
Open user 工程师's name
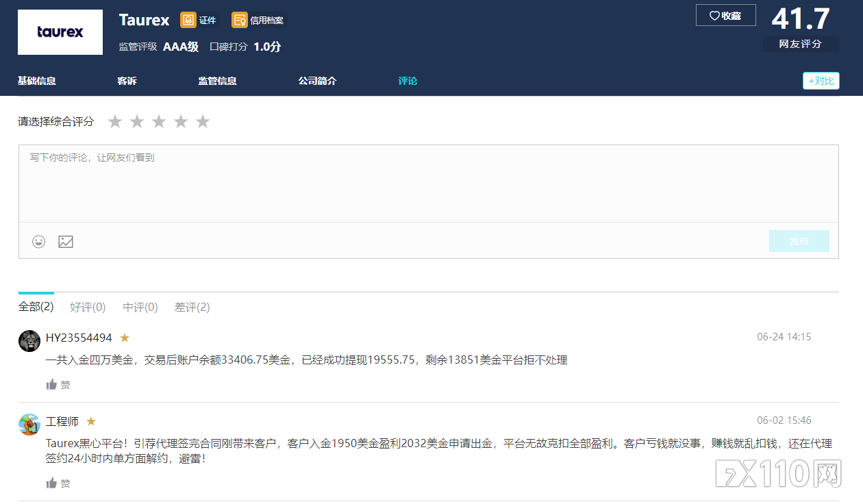tap(62, 421)
